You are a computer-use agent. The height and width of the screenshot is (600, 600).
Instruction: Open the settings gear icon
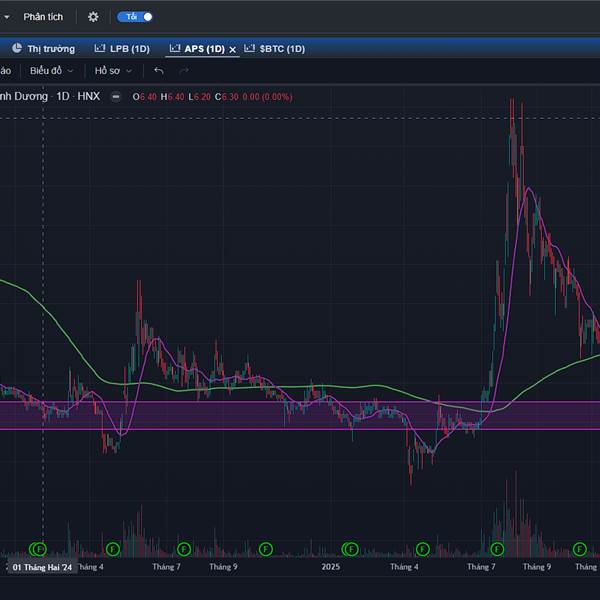(x=93, y=17)
